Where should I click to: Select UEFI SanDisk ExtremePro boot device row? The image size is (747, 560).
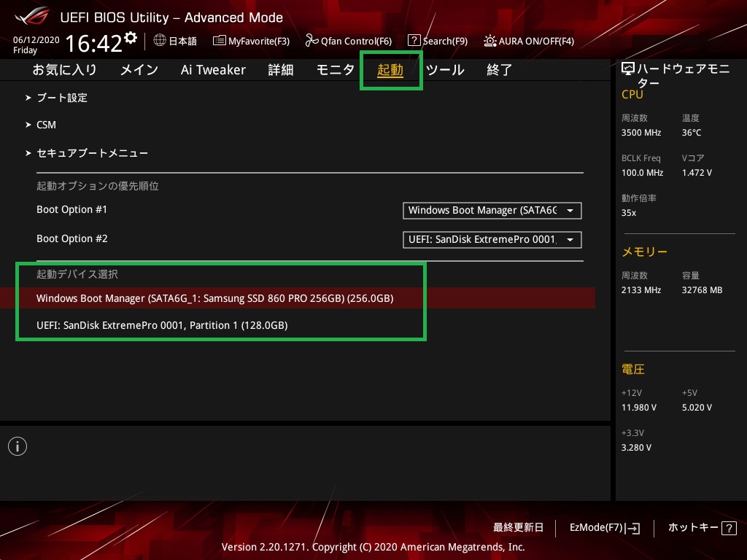(x=162, y=325)
